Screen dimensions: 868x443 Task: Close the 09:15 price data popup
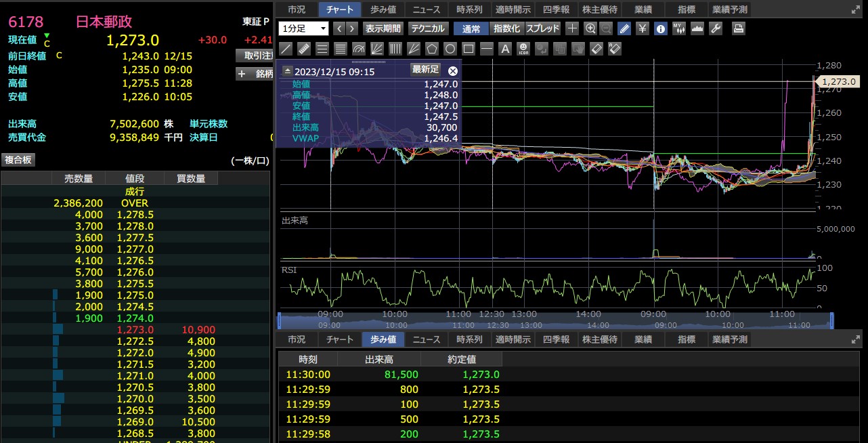coord(453,70)
